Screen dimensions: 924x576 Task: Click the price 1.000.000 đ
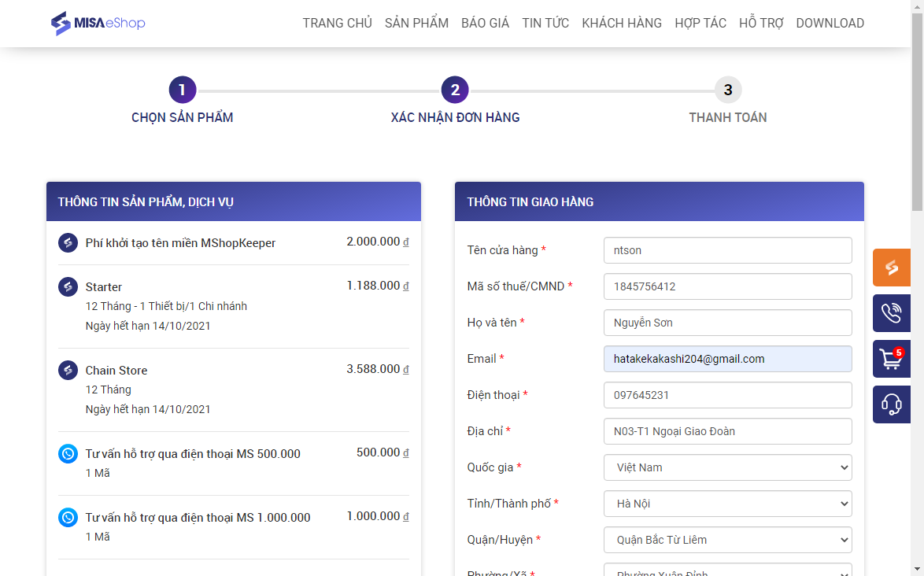point(378,516)
